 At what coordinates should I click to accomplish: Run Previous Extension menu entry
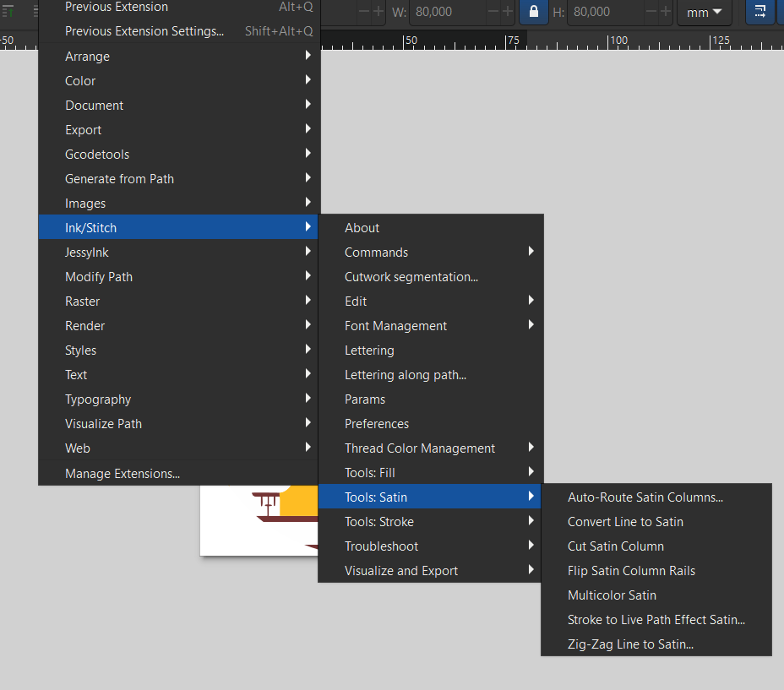click(178, 7)
